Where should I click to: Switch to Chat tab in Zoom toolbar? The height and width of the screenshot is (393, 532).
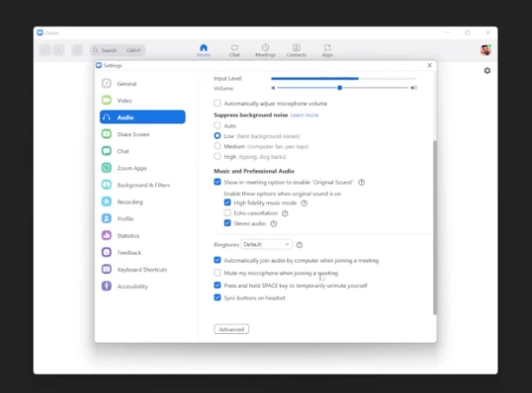pyautogui.click(x=234, y=50)
